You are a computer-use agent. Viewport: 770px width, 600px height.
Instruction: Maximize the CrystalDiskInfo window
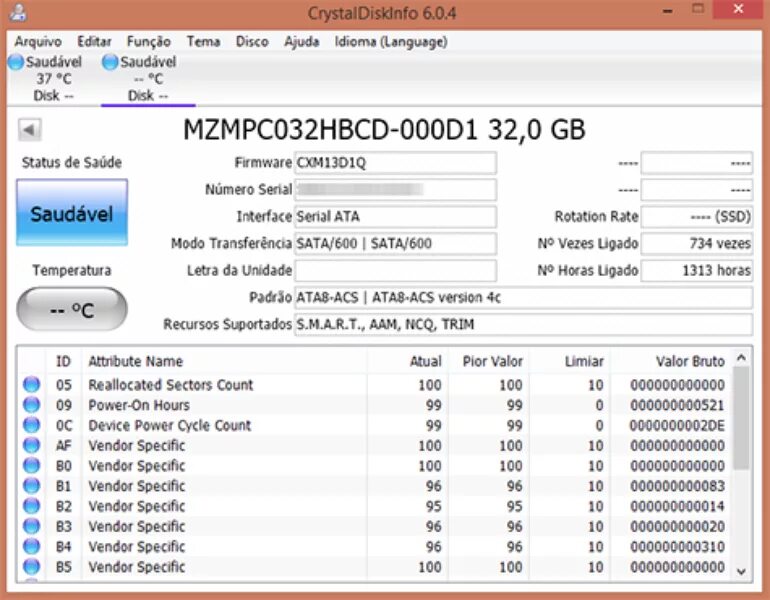(x=698, y=9)
